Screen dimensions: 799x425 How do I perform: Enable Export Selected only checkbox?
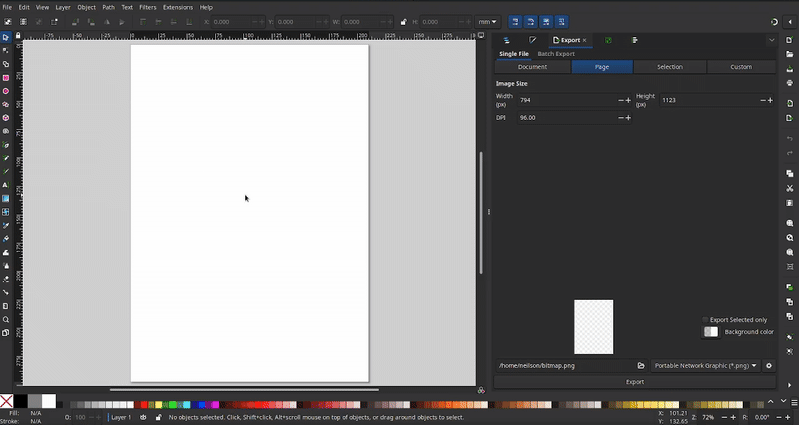coord(705,320)
